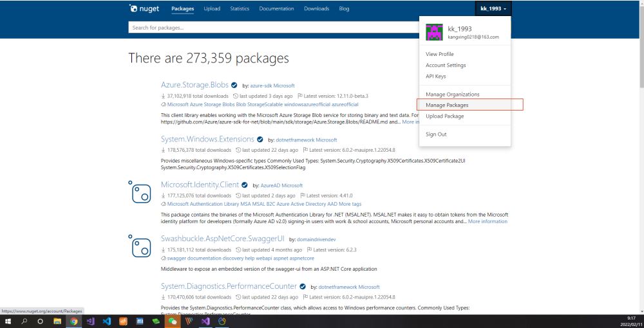The width and height of the screenshot is (644, 328).
Task: Open the Azure.Storage.Blobs package
Action: pos(194,86)
